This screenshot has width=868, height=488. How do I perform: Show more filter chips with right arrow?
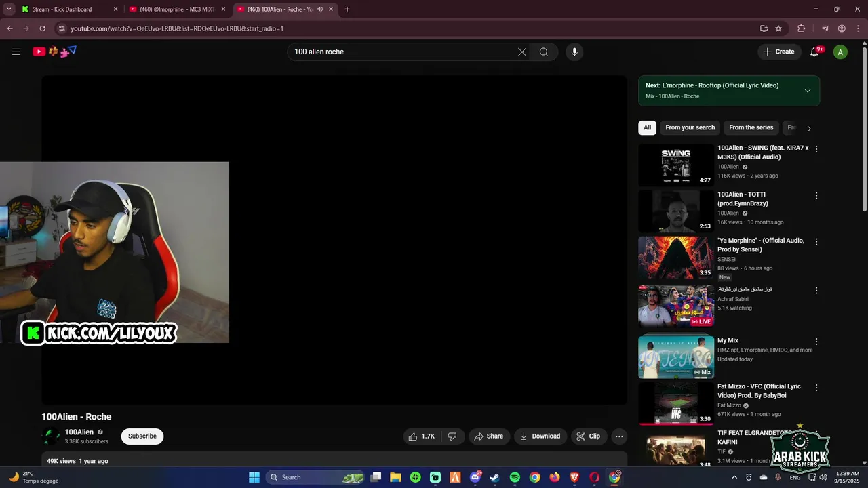(x=808, y=128)
